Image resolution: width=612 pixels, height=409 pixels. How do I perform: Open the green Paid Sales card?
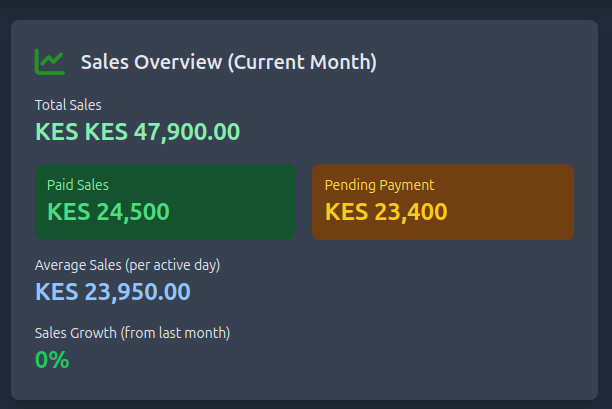pos(165,202)
